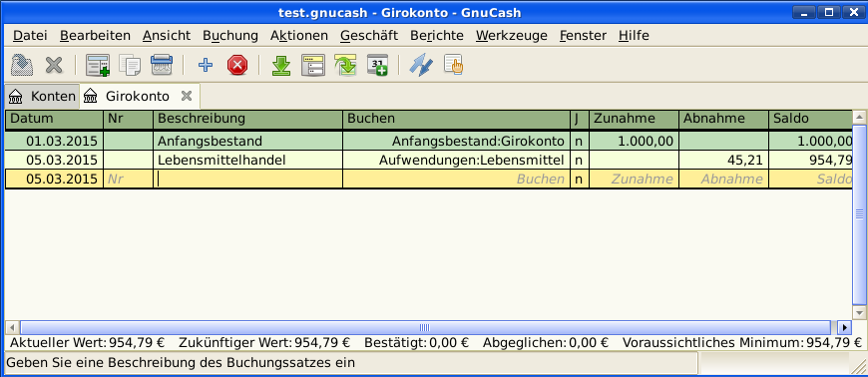Click the Save file toolbar icon

click(22, 65)
